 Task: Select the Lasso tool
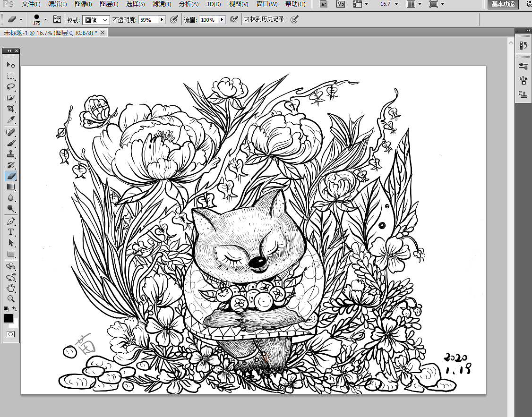click(11, 87)
